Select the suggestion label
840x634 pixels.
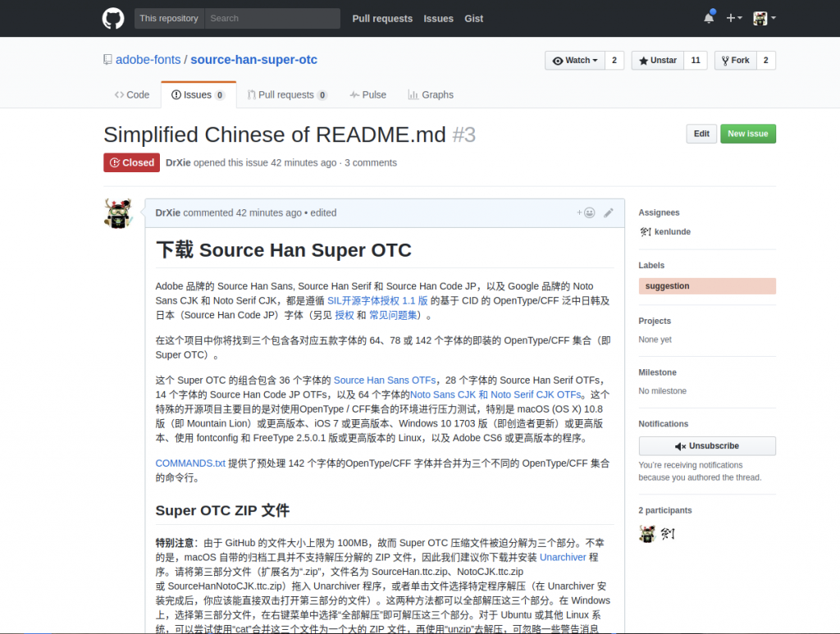[707, 286]
